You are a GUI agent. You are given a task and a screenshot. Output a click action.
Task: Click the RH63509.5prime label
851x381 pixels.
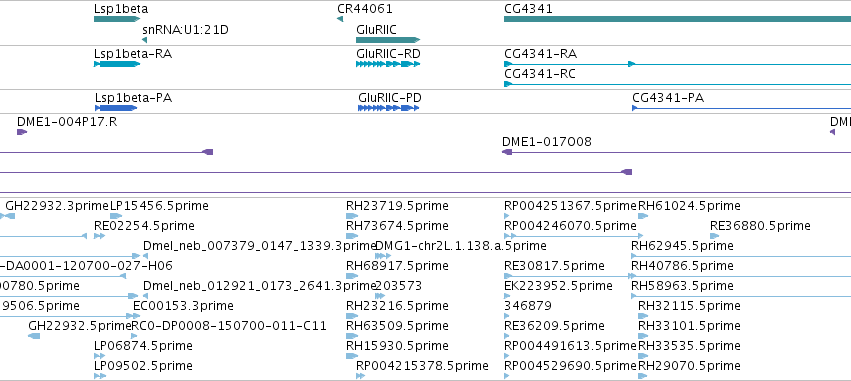pos(397,326)
